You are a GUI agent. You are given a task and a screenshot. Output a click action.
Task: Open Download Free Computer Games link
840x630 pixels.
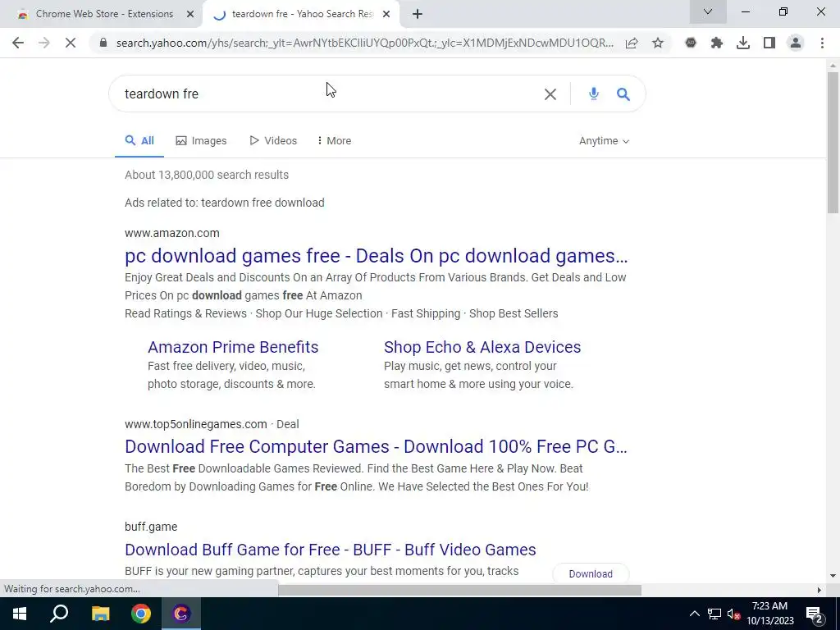click(x=376, y=447)
